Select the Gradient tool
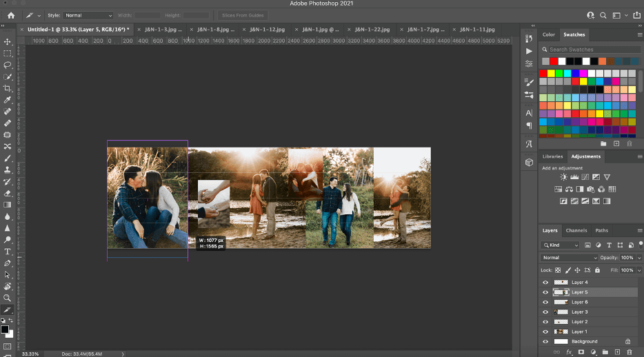This screenshot has height=357, width=644. point(8,205)
